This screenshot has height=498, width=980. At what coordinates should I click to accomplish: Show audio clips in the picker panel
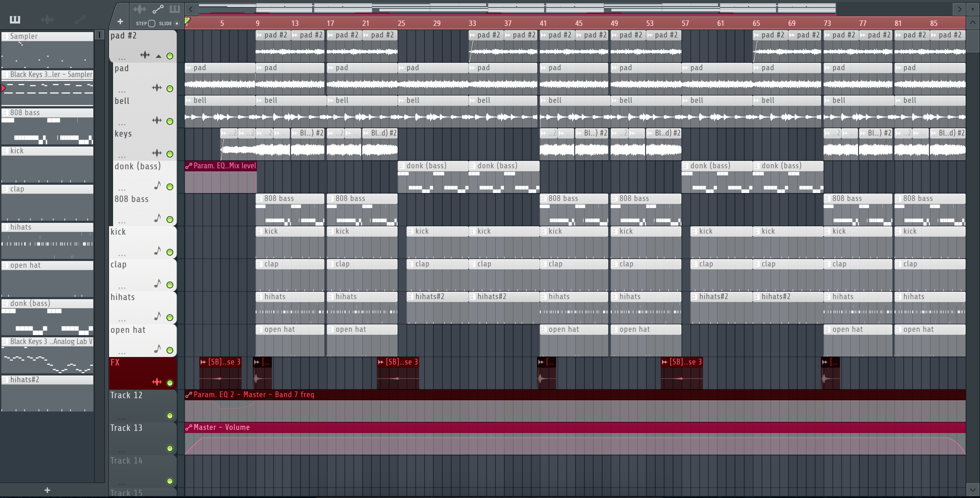48,19
